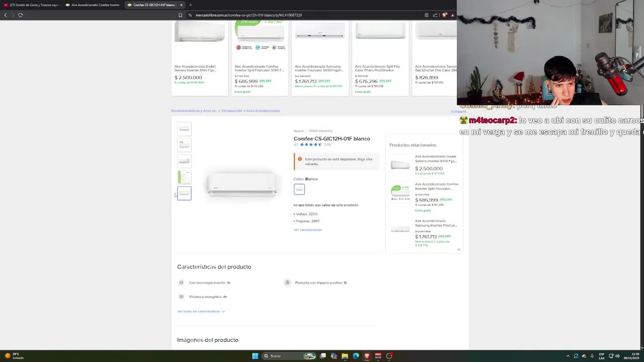This screenshot has width=644, height=362.
Task: Click the positive impact product icon
Action: [287, 283]
